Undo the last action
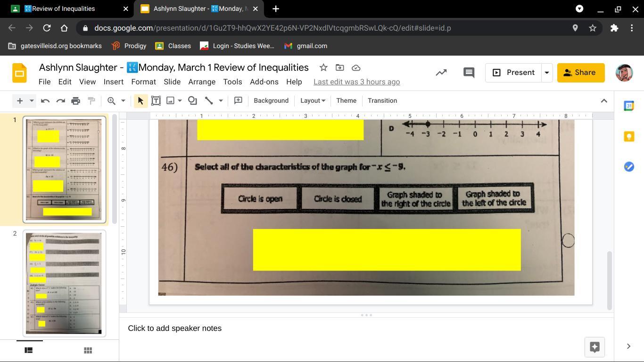The height and width of the screenshot is (362, 644). 45,100
